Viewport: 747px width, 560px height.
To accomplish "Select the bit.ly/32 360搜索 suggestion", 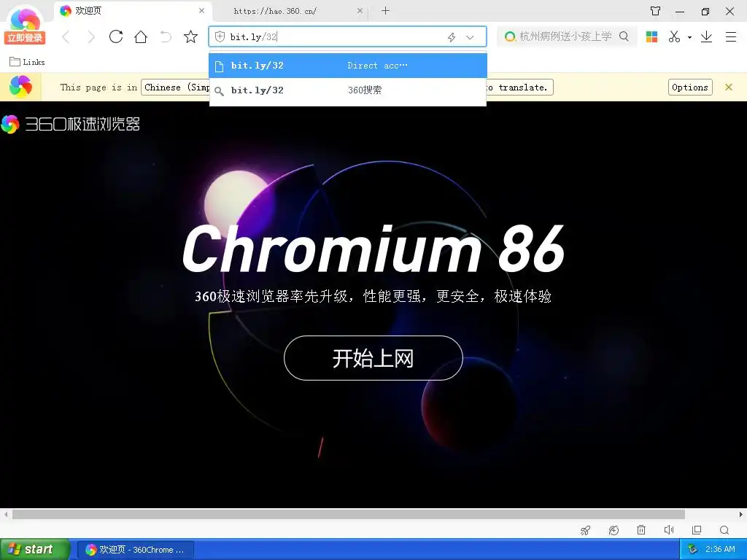I will coord(348,90).
